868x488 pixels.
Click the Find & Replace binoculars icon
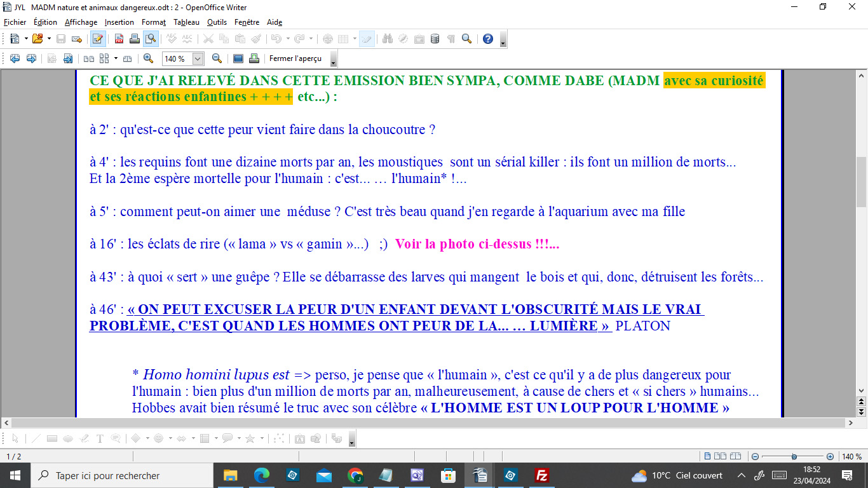pos(388,39)
